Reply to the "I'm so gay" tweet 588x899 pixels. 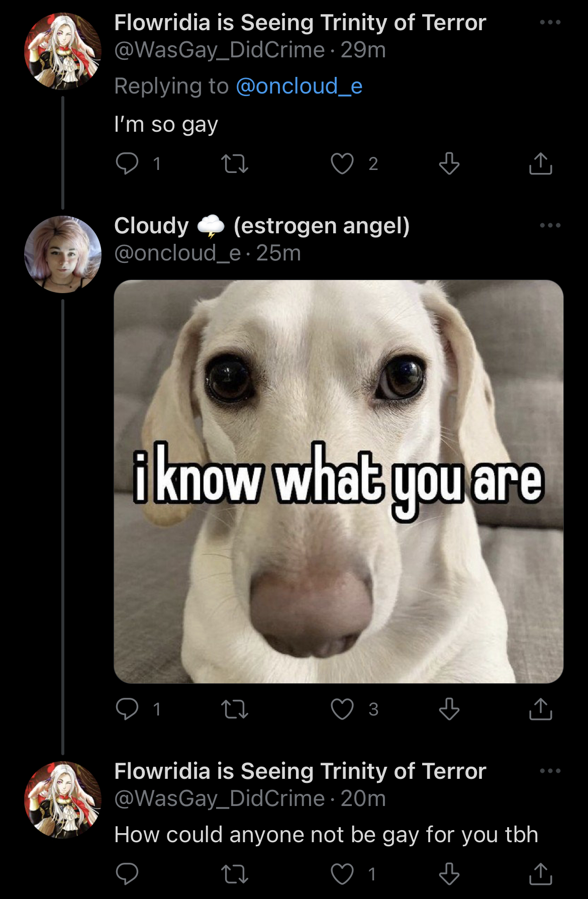point(127,163)
